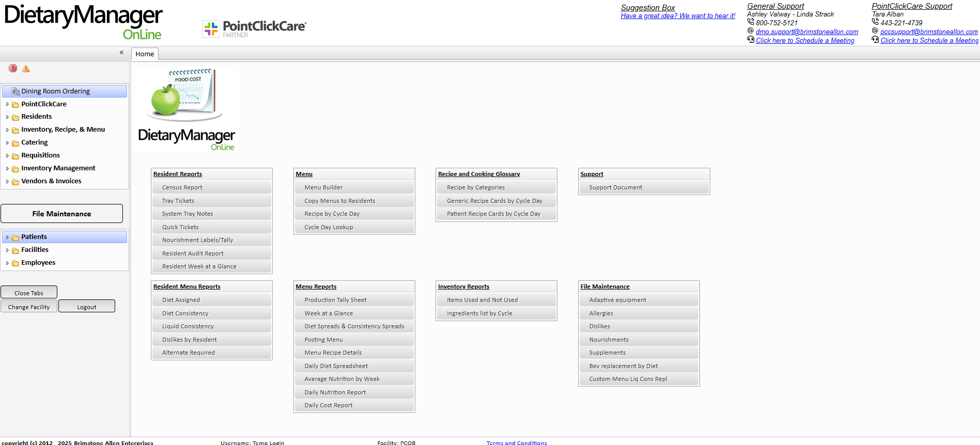Screen dimensions: 980x445
Task: Open Items Used and Not Used
Action: [x=496, y=300]
